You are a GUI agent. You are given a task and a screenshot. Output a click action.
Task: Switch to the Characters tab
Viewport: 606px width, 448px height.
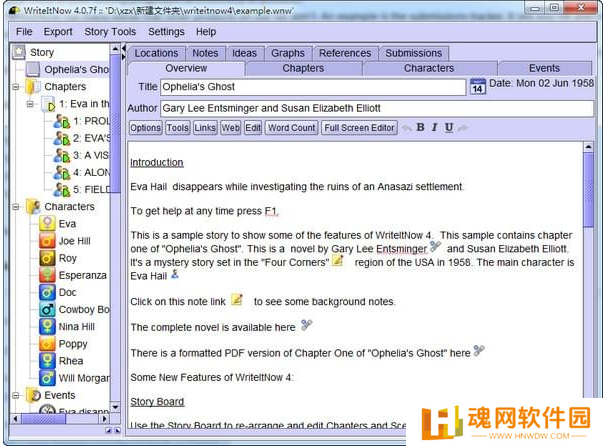click(x=429, y=68)
